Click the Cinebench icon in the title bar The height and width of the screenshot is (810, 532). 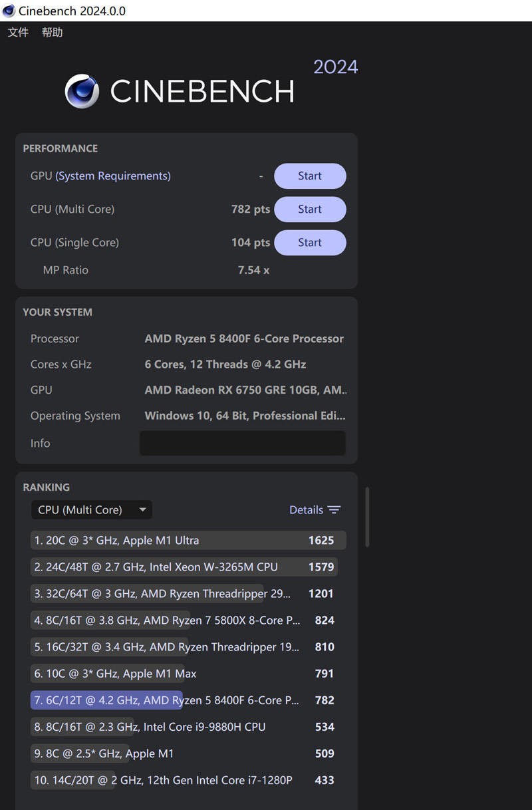[8, 11]
